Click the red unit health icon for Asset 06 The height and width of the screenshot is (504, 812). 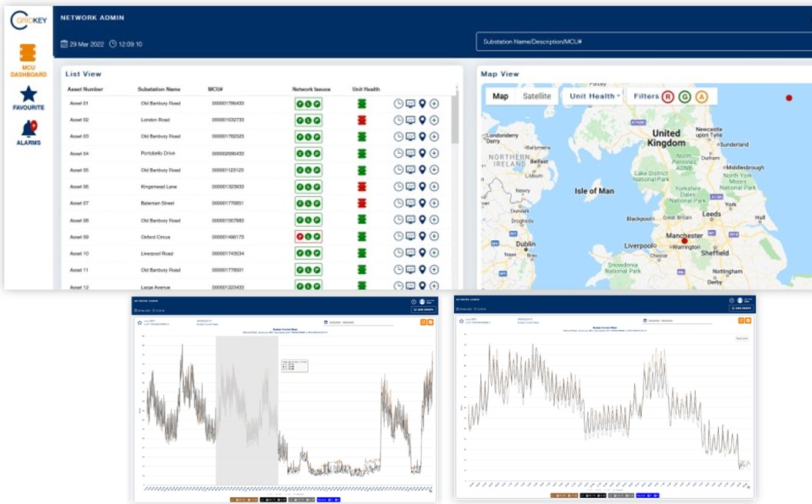coord(362,186)
